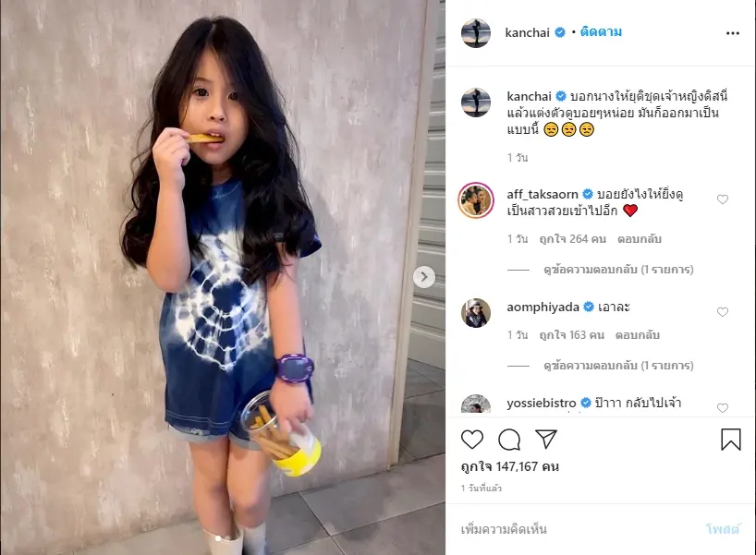Like yossiebistro's comment with the heart

click(722, 408)
